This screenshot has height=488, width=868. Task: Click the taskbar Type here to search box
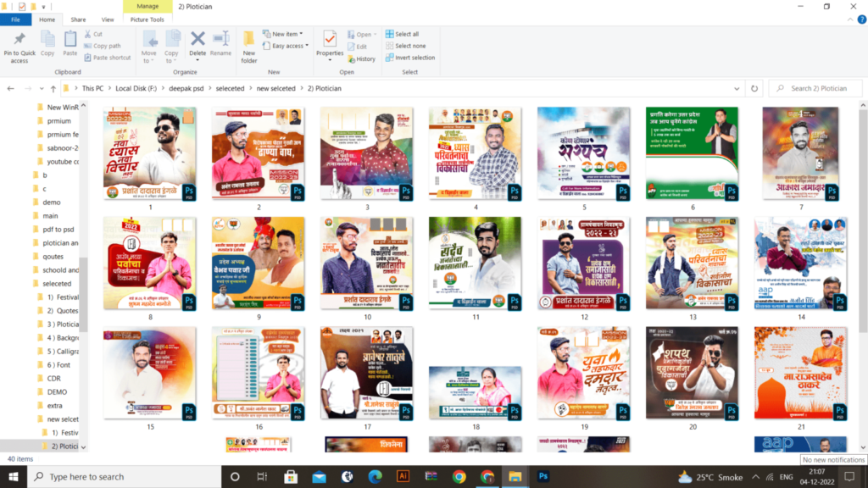click(125, 476)
